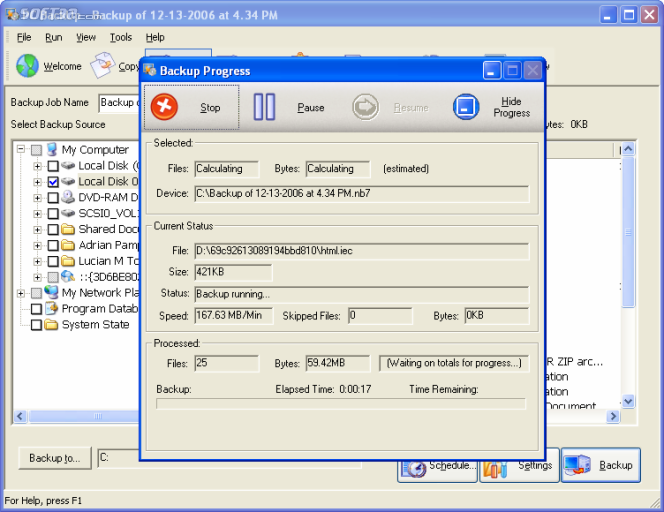Open the Tools menu

(x=121, y=37)
